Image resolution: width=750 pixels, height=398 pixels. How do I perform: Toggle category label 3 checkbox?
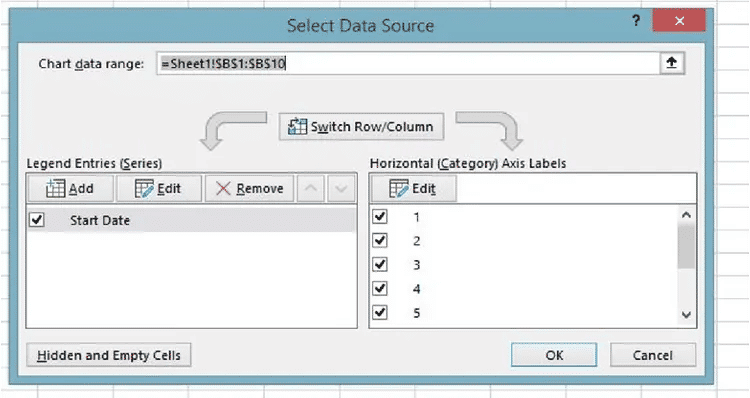[380, 265]
